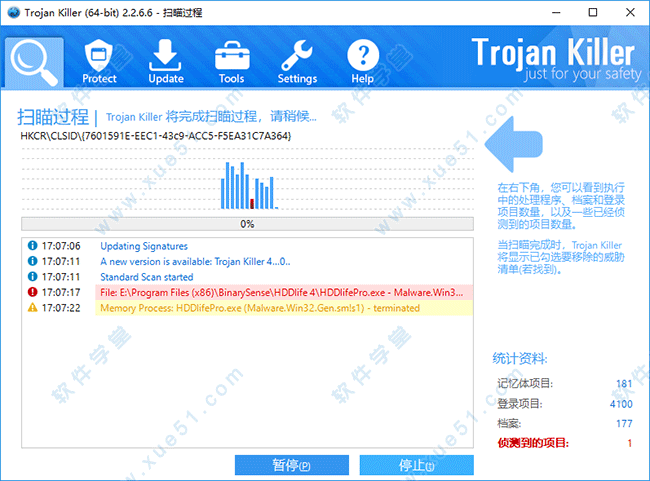Click red error icon at 17:07:17
Image resolution: width=650 pixels, height=481 pixels.
coord(32,292)
